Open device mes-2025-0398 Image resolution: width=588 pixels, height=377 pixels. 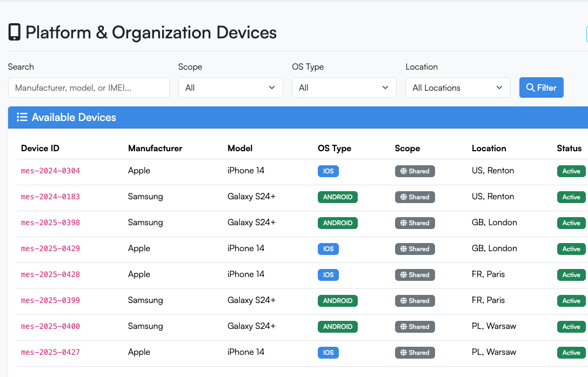[x=50, y=223]
